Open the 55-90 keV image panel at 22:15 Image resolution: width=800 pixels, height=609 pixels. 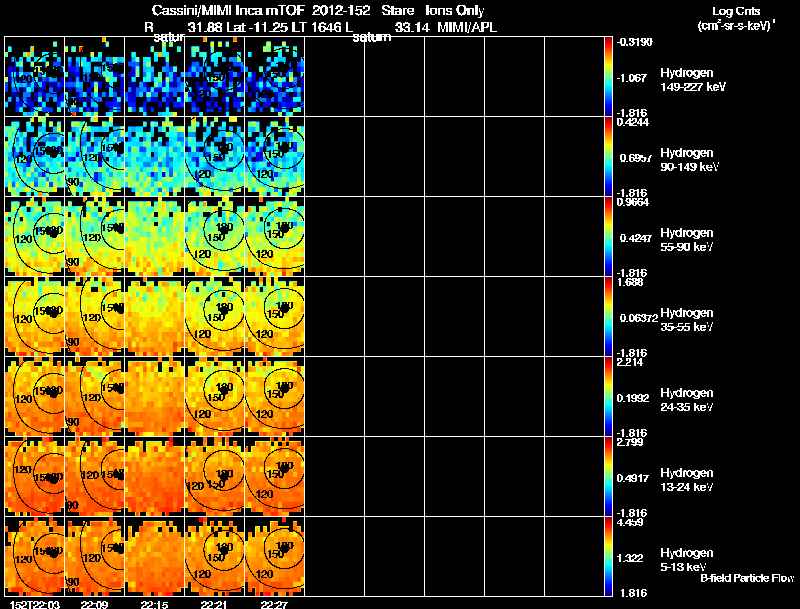tap(155, 237)
